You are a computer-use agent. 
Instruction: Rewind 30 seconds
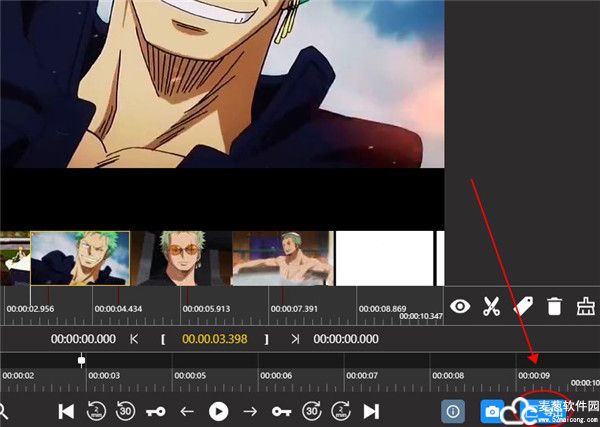126,411
